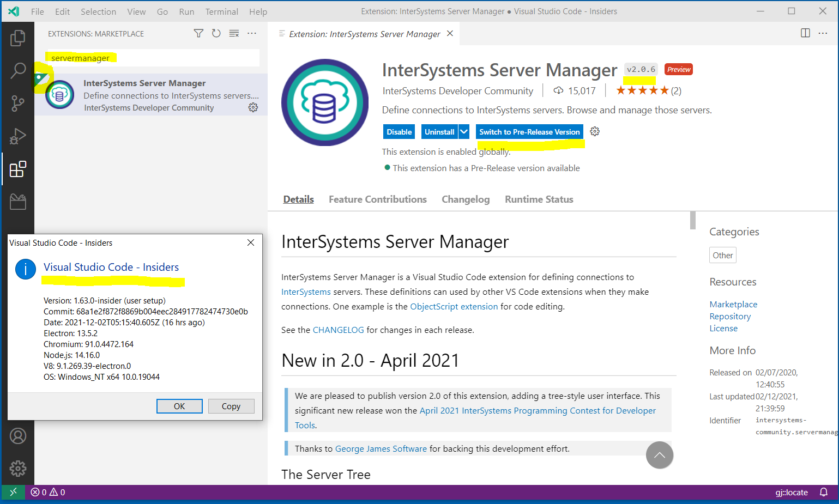The image size is (839, 504).
Task: Click the Preview badge
Action: (x=679, y=69)
